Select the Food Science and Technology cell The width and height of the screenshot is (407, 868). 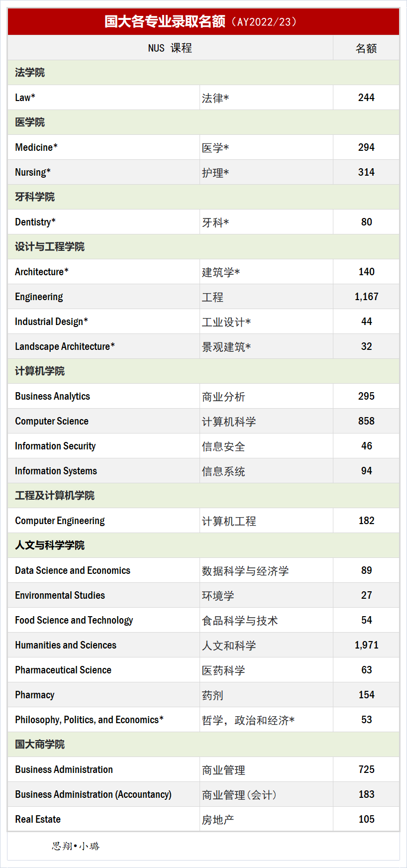103,620
